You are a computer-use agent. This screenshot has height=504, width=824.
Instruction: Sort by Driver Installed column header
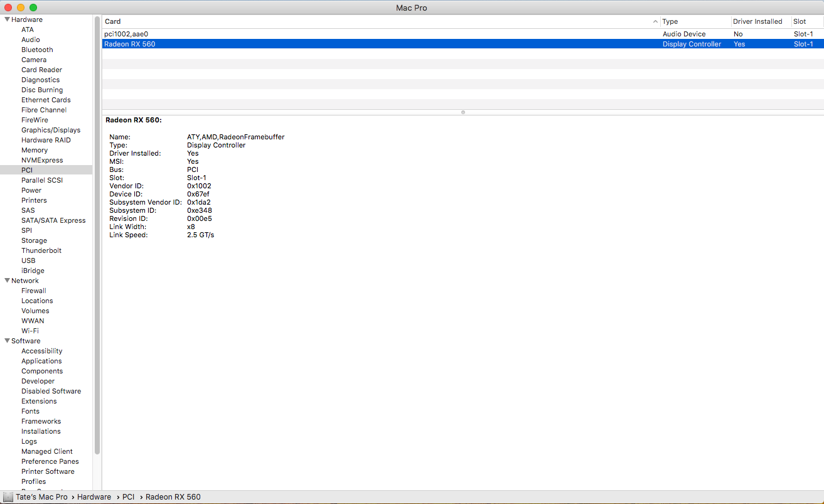click(761, 21)
